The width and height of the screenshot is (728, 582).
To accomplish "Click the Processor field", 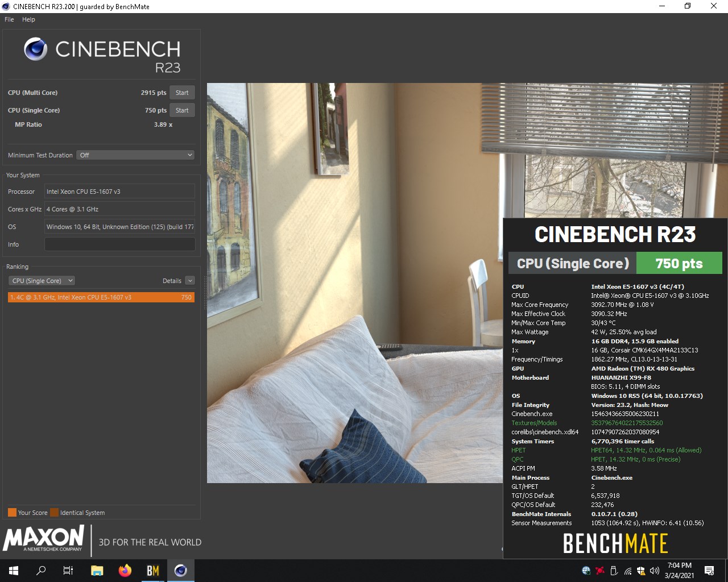I will click(x=119, y=192).
